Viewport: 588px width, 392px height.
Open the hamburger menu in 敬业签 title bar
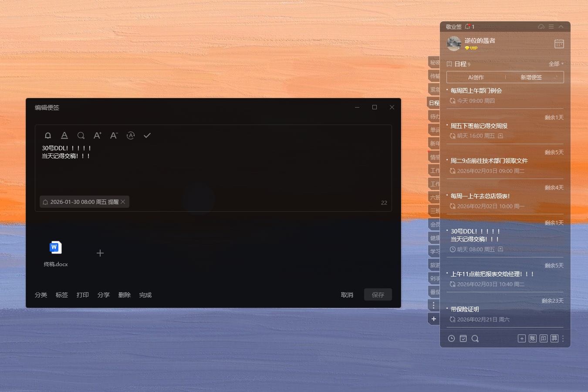pos(551,27)
